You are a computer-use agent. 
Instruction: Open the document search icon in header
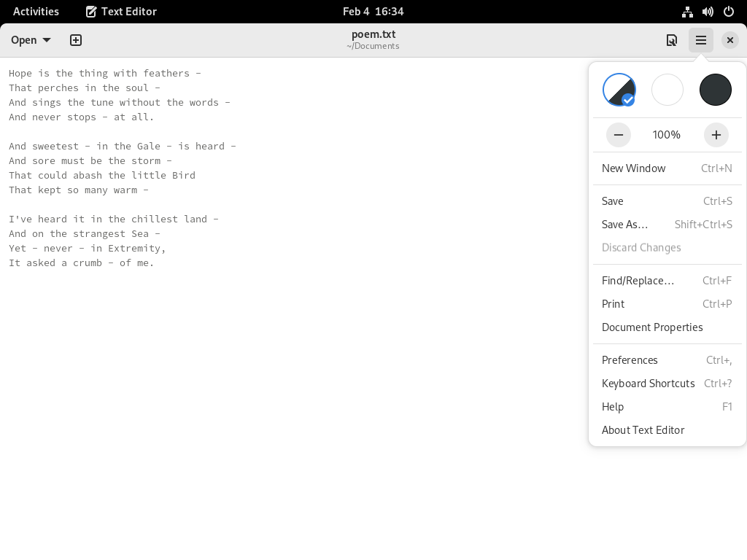tap(672, 40)
